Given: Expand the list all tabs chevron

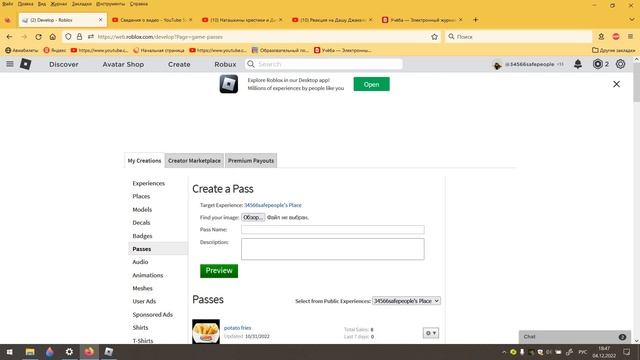Looking at the screenshot, I should pos(632,20).
